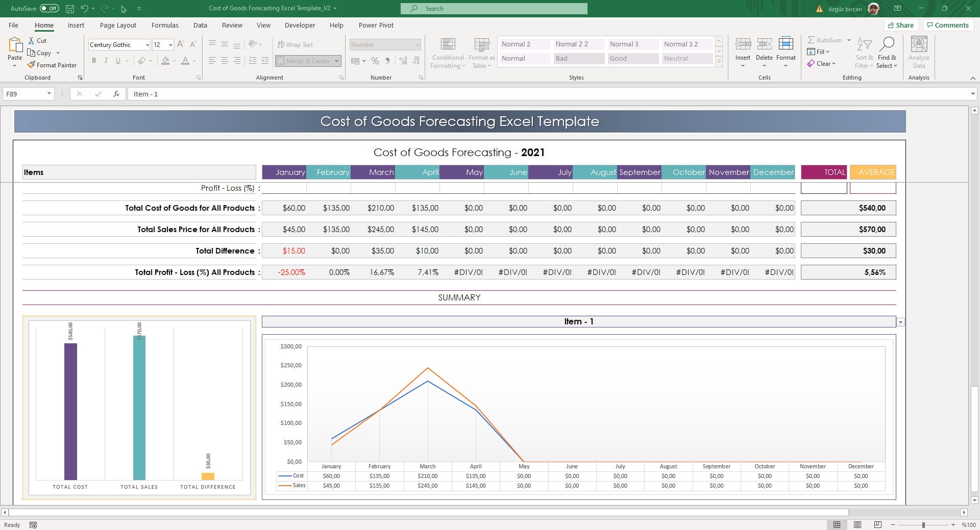Toggle bold formatting
Viewport: 980px width, 530px height.
[94, 61]
